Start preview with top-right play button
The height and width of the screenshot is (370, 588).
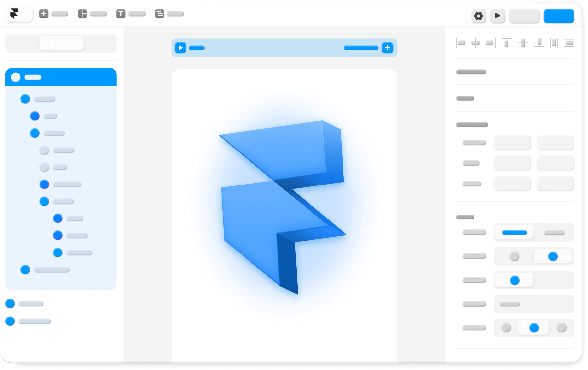coord(497,16)
